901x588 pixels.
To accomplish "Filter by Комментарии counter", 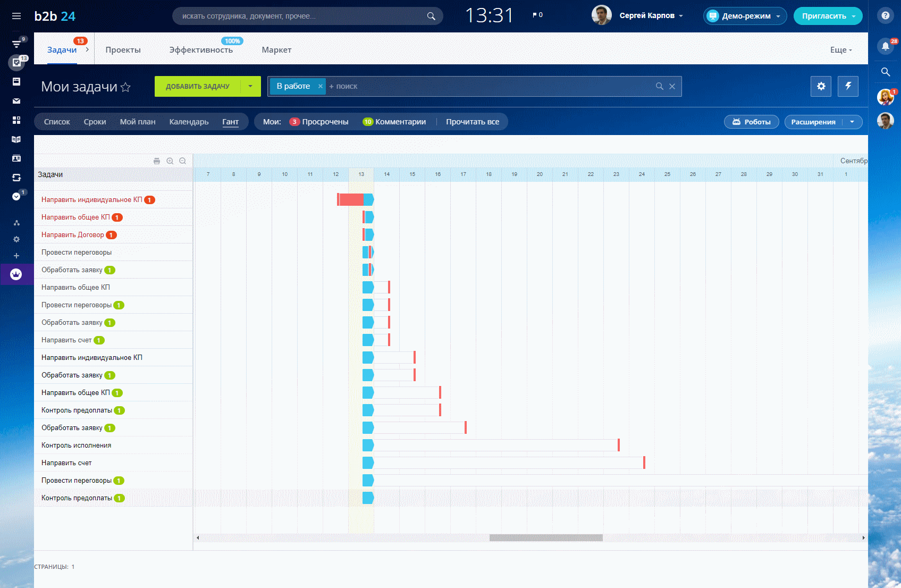I will [394, 122].
